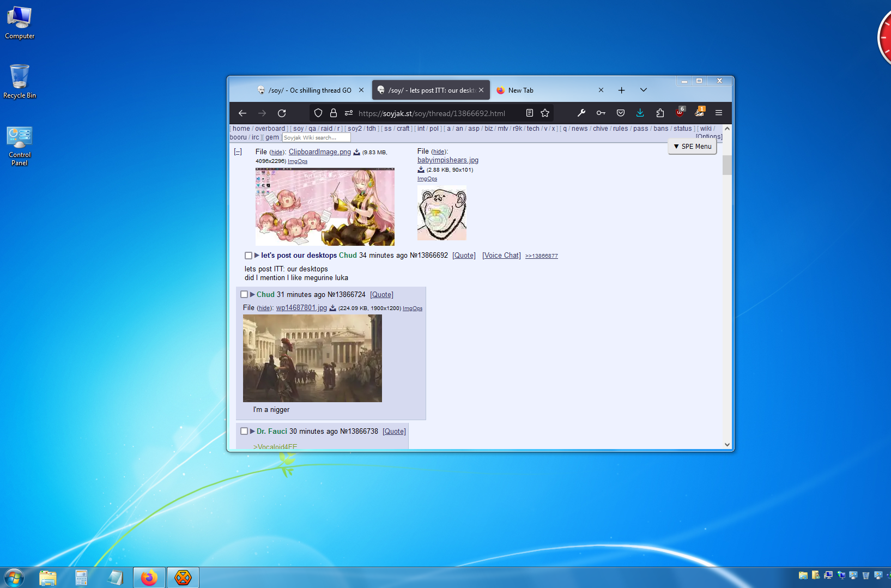The width and height of the screenshot is (891, 588).
Task: Open the Firefox downloads panel
Action: (x=640, y=113)
